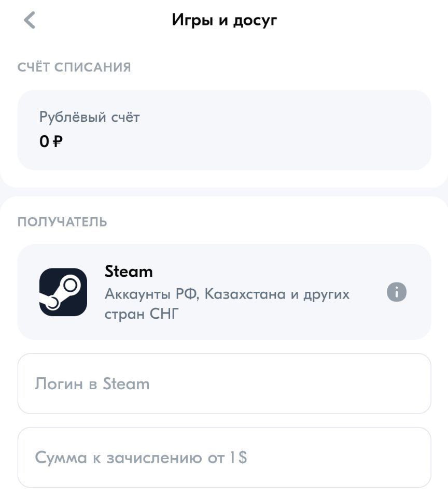Go back using the left chevron arrow
Image resolution: width=448 pixels, height=497 pixels.
[30, 20]
